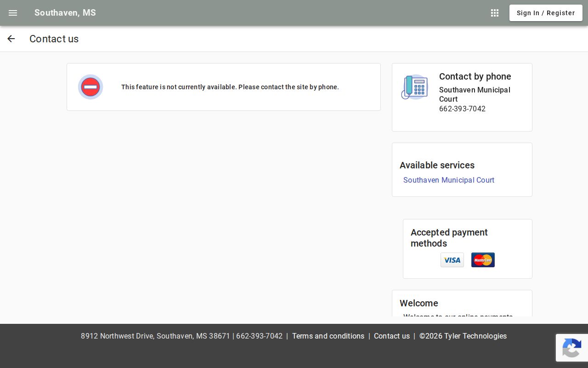Open Terms and conditions footer link
Viewport: 588px width, 368px height.
point(328,336)
